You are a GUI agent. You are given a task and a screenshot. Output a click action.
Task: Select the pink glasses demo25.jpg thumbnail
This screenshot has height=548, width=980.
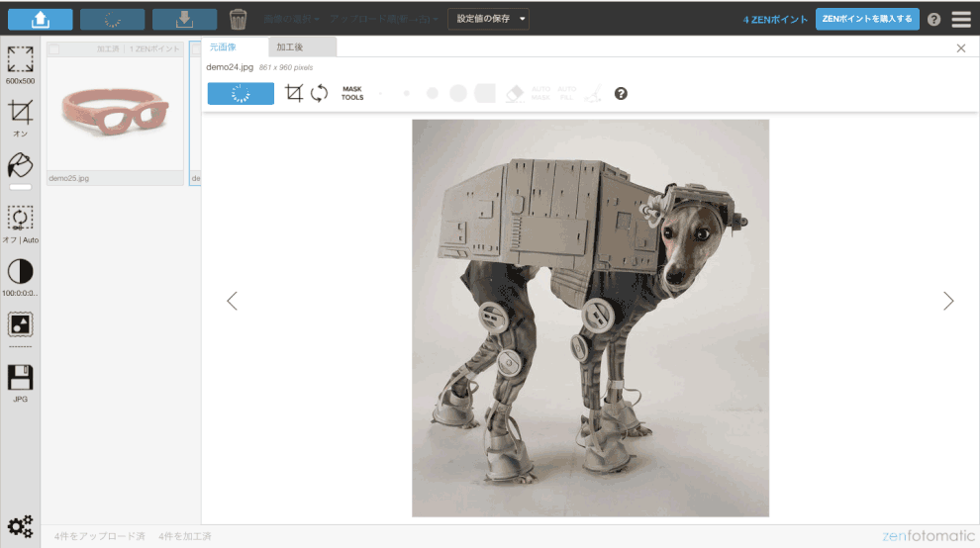click(115, 114)
